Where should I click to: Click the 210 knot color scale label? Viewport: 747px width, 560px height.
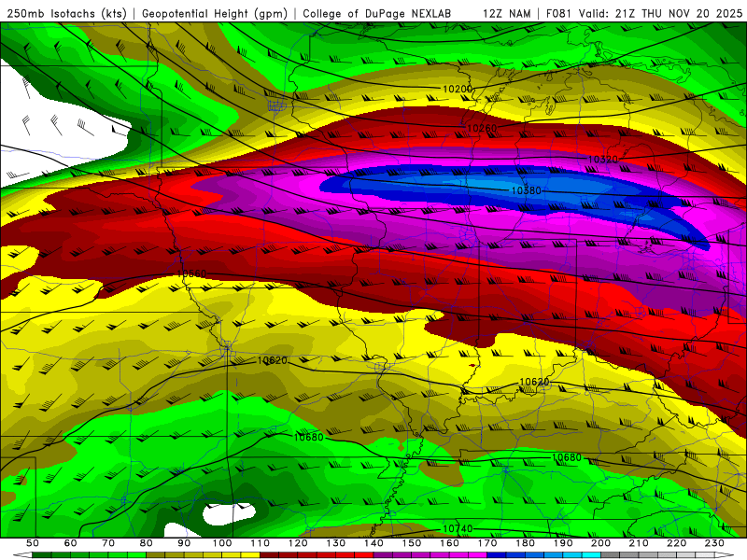[639, 543]
